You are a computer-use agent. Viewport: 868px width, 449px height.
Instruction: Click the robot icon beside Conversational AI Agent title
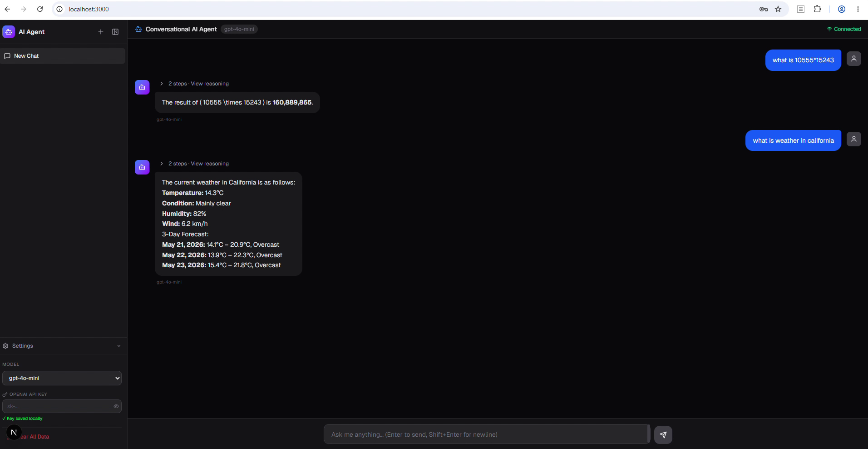(x=138, y=29)
